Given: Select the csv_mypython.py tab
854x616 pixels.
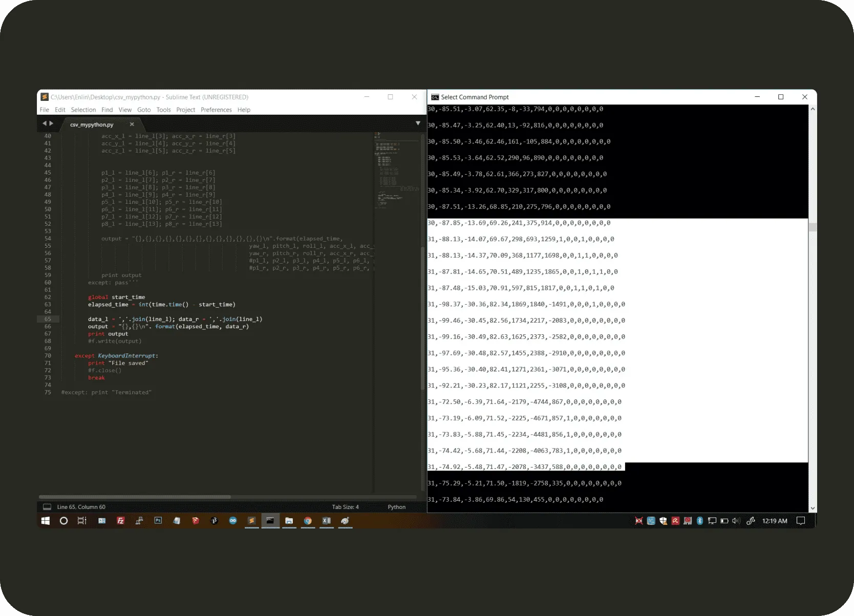Looking at the screenshot, I should click(x=92, y=124).
